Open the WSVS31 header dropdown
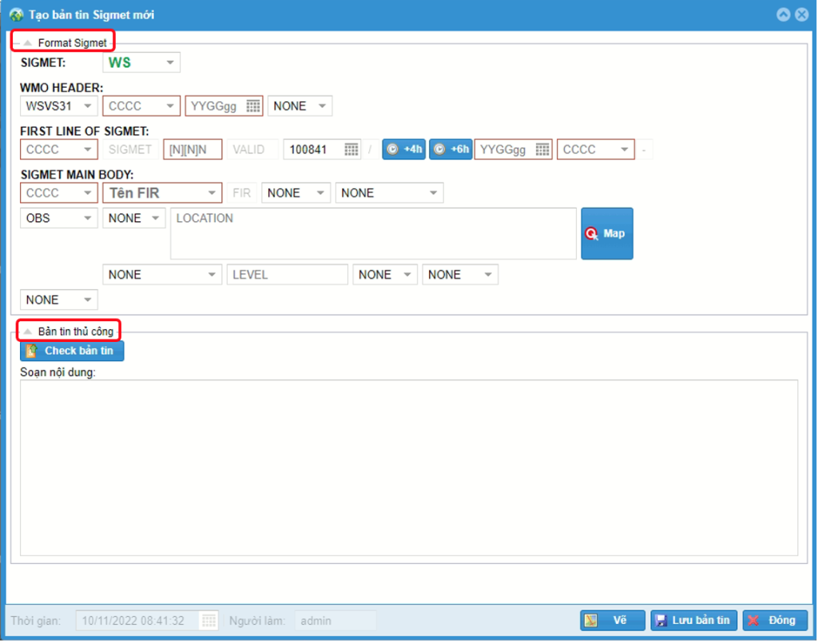 (88, 106)
